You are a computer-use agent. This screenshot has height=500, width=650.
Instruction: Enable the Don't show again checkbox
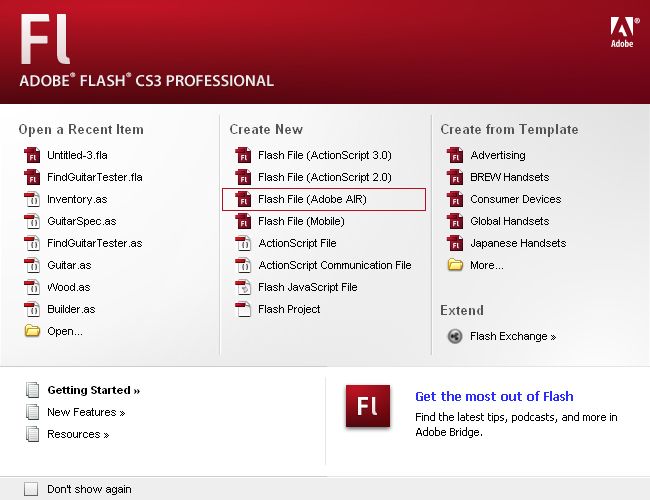click(31, 489)
